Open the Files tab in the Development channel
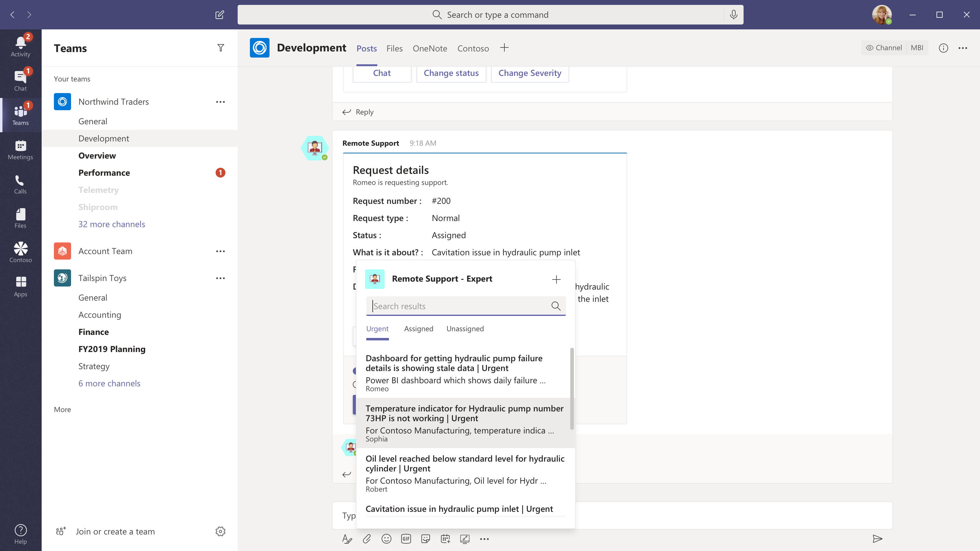This screenshot has width=980, height=551. 394,48
